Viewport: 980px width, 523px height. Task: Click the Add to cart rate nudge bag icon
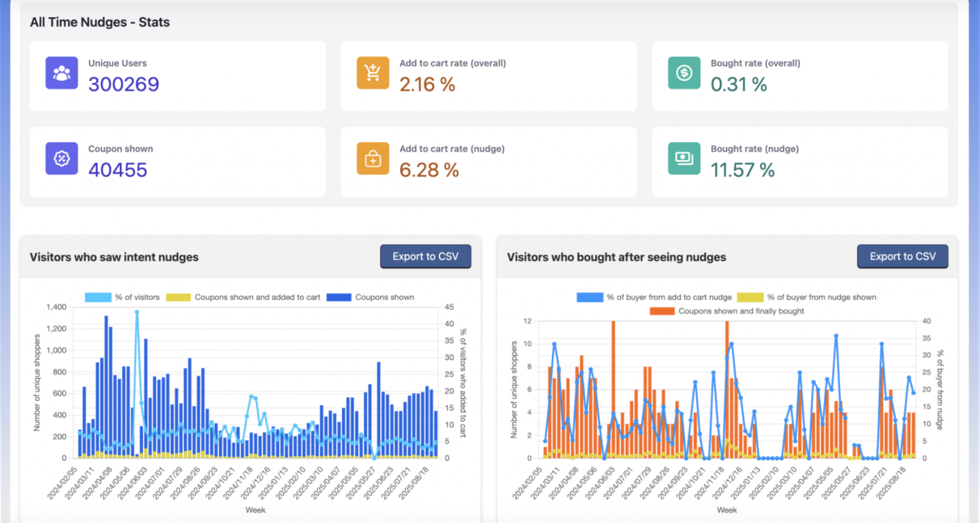click(x=373, y=158)
